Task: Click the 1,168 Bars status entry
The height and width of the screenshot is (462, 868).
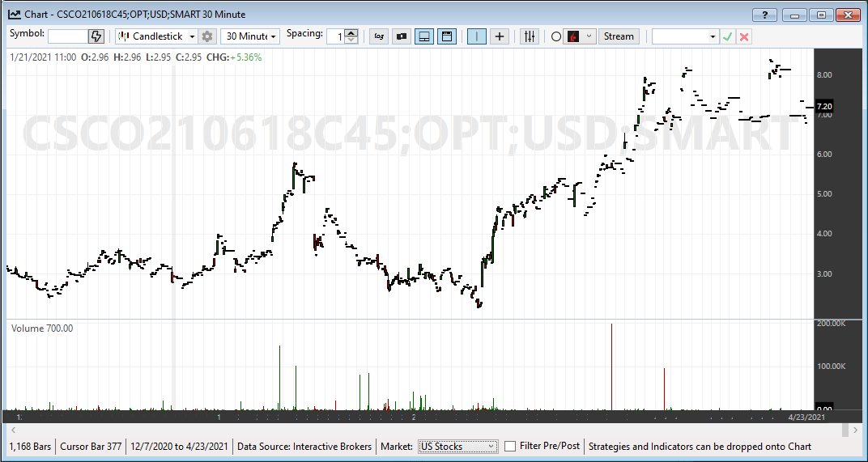Action: (x=30, y=447)
